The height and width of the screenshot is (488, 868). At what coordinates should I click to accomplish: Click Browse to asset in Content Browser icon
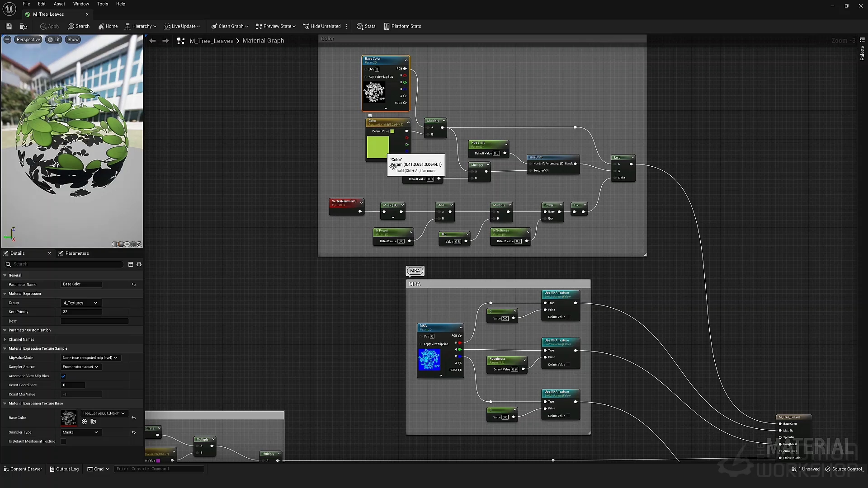(x=24, y=26)
